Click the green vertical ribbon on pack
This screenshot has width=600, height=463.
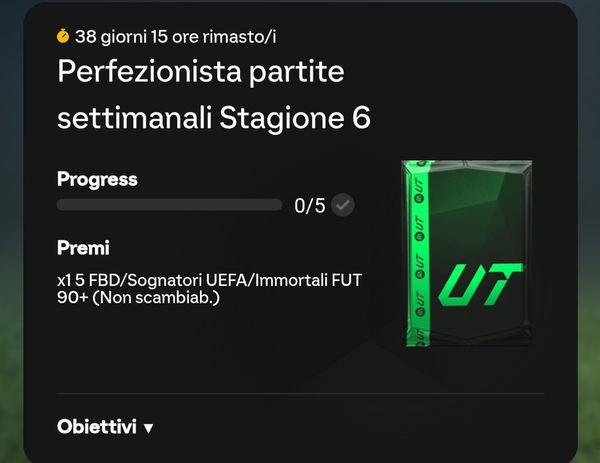click(418, 254)
